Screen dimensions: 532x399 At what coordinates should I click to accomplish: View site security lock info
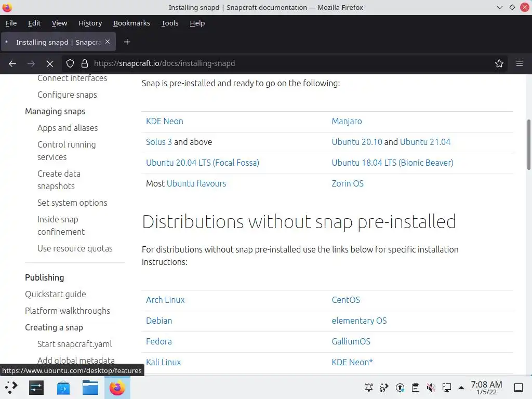coord(85,63)
